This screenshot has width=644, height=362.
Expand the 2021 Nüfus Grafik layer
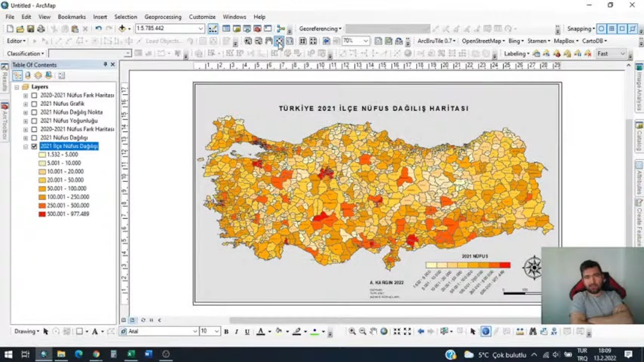(x=26, y=104)
